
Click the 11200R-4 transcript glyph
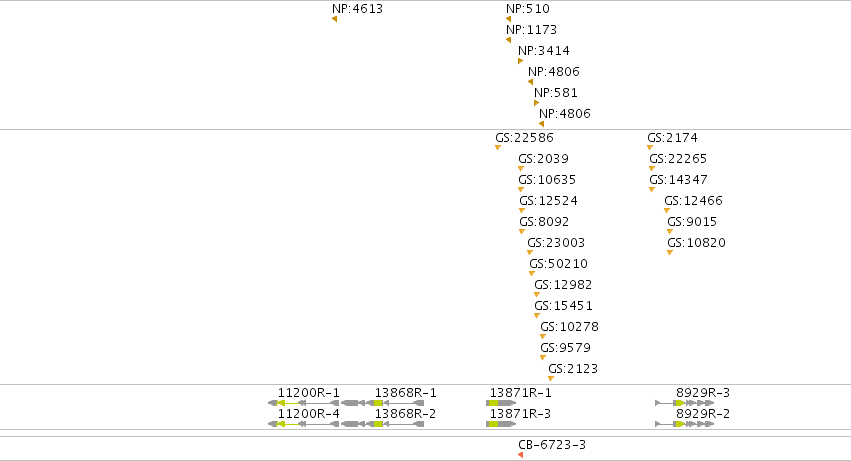304,424
